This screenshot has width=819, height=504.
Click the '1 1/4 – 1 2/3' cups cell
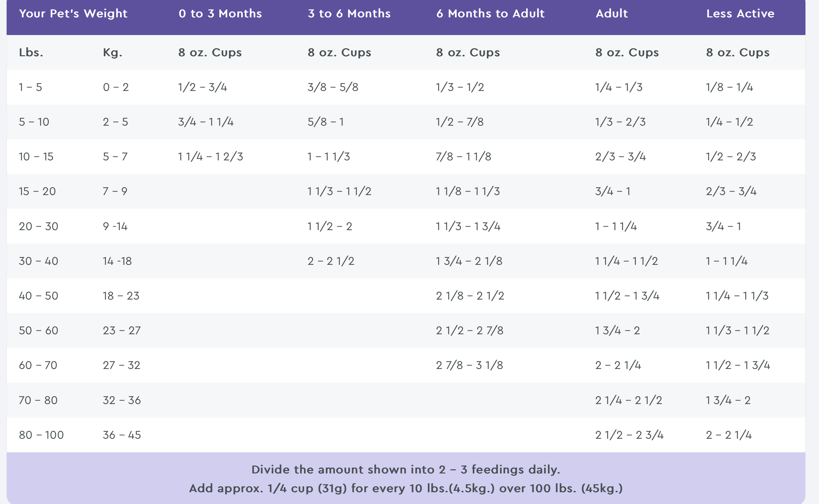coord(210,157)
